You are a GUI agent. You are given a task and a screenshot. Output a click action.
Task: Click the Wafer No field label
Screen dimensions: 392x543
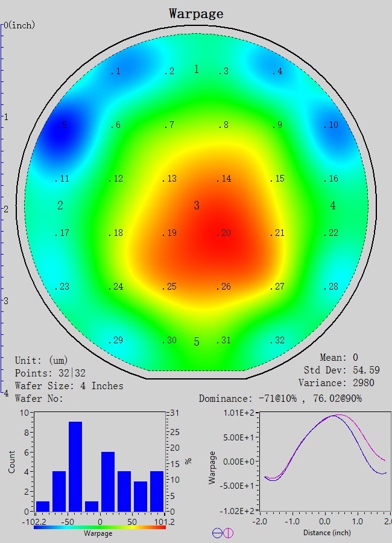click(39, 398)
